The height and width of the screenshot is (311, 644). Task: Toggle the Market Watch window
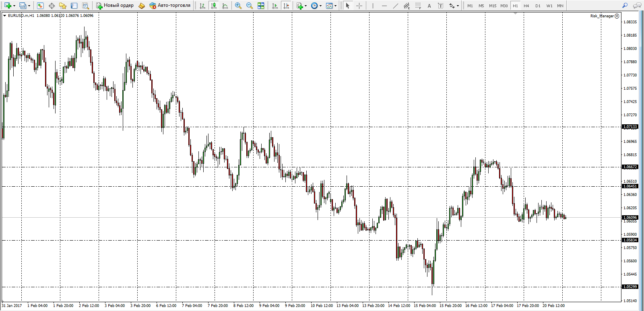(x=40, y=6)
